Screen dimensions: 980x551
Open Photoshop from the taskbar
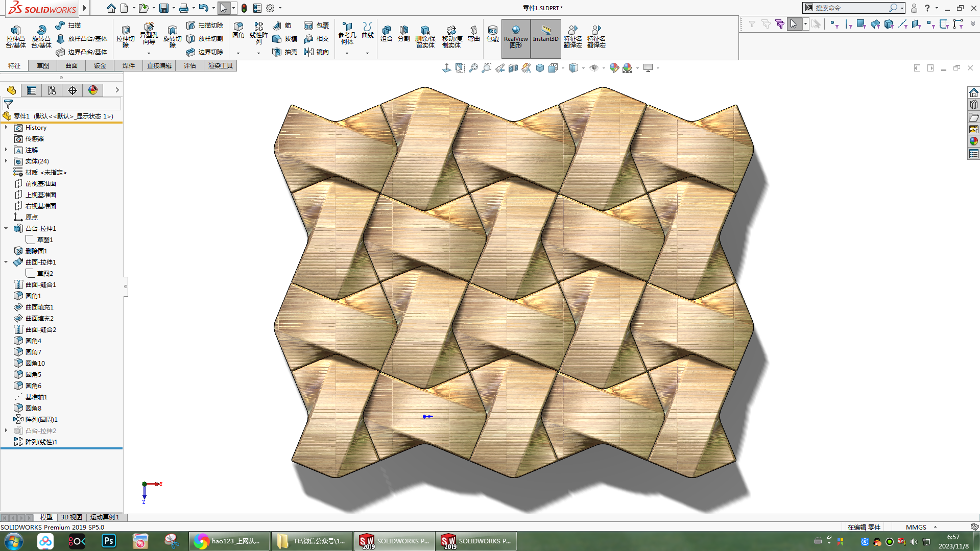(109, 541)
